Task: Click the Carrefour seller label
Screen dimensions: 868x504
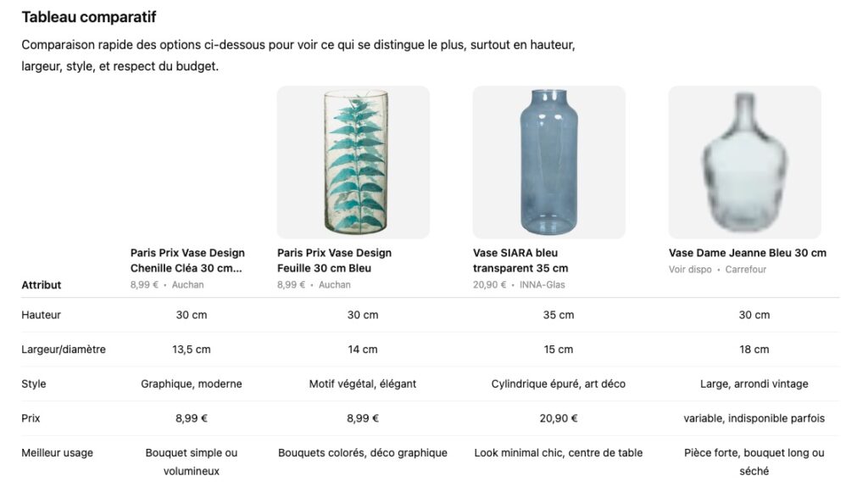Action: tap(746, 270)
